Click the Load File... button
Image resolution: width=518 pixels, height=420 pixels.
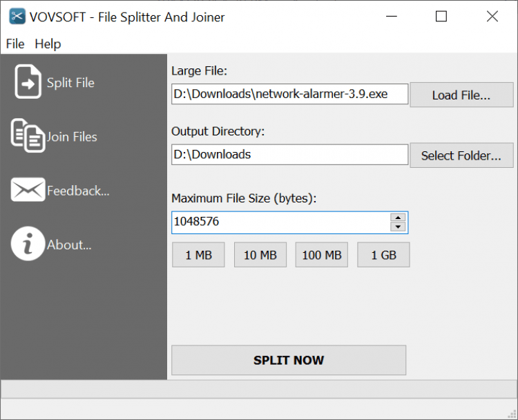point(461,95)
